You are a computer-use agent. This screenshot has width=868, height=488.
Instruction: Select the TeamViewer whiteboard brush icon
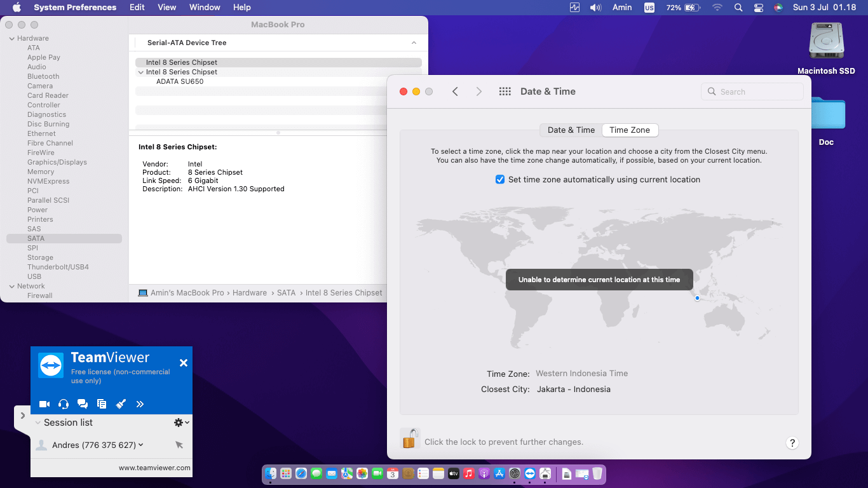point(121,403)
